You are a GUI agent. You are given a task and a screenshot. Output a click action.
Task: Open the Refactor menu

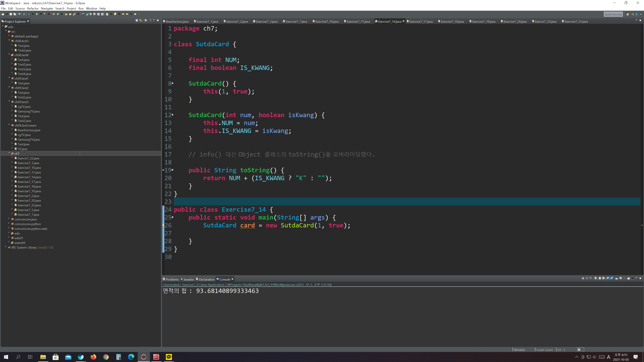(33, 9)
